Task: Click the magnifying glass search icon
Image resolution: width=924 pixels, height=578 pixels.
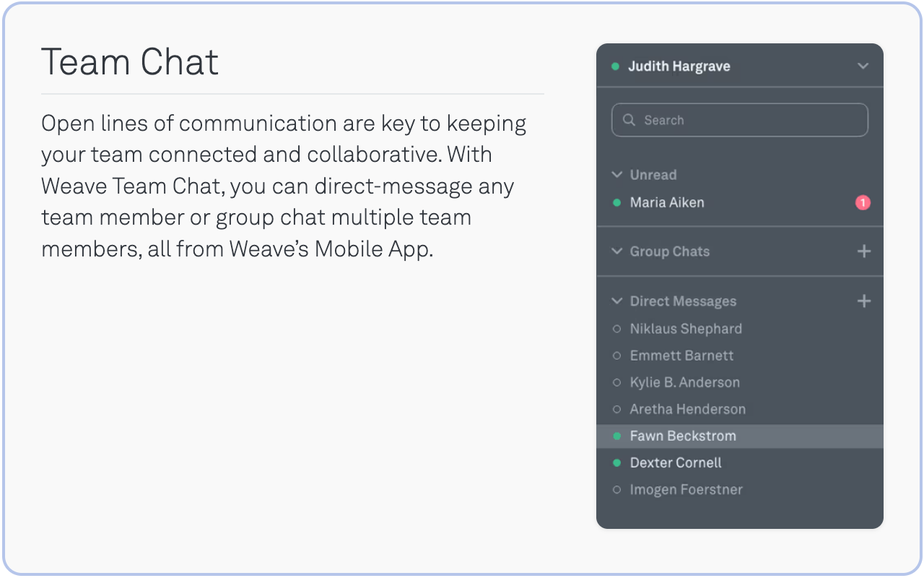Action: click(629, 120)
